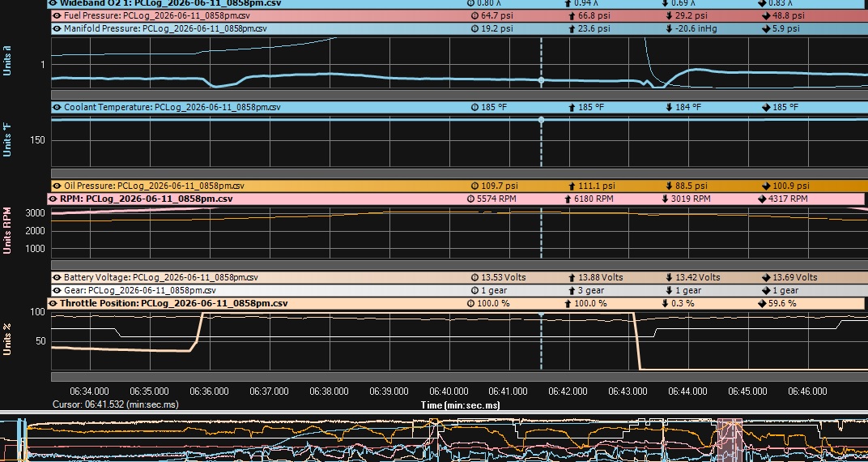Image resolution: width=868 pixels, height=462 pixels.
Task: Click the min arrow icon beside -20.6 inHg
Action: 670,28
